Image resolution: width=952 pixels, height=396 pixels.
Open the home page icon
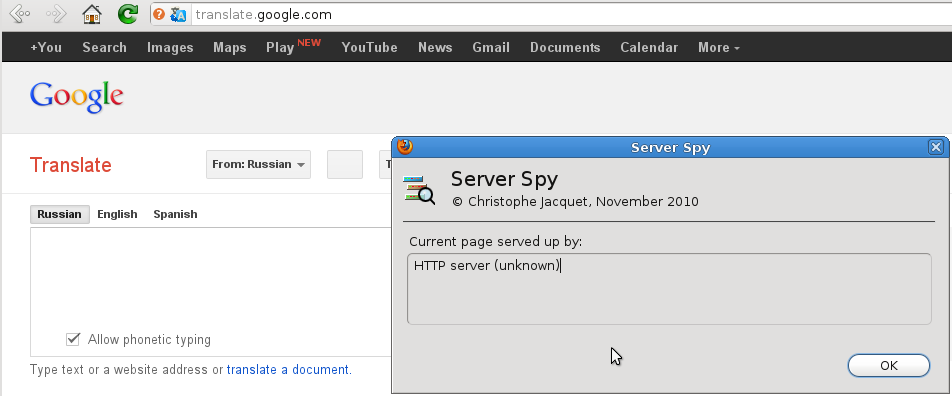tap(92, 13)
